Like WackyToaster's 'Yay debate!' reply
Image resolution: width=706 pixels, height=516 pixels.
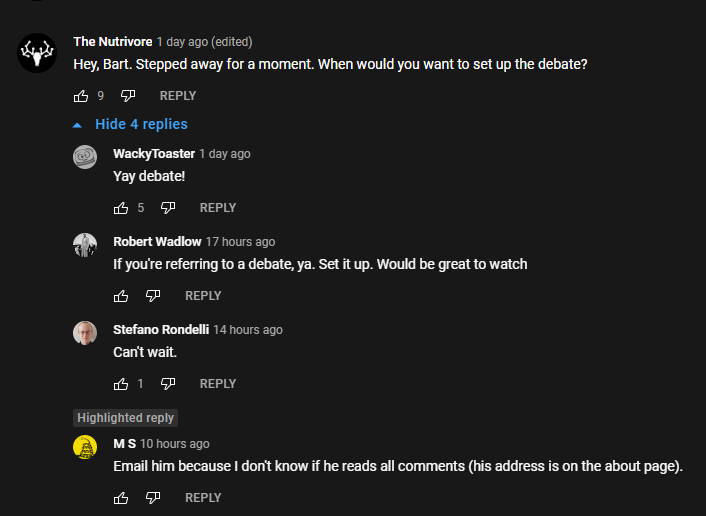click(121, 208)
